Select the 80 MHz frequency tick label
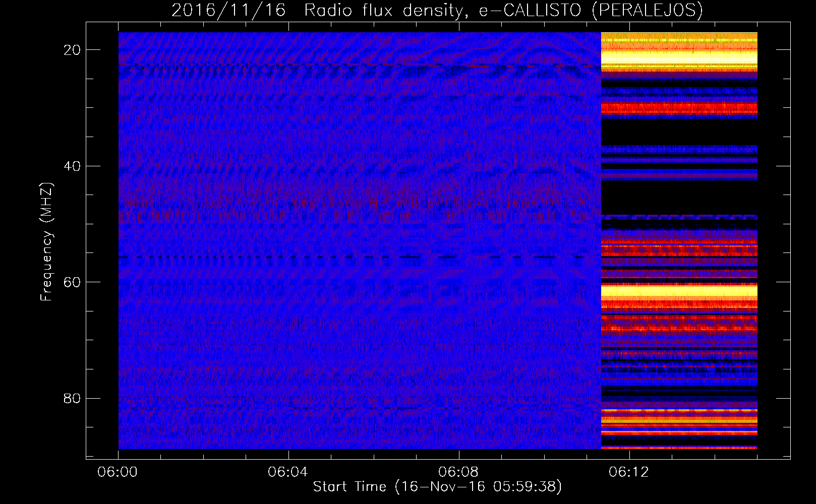 (73, 398)
